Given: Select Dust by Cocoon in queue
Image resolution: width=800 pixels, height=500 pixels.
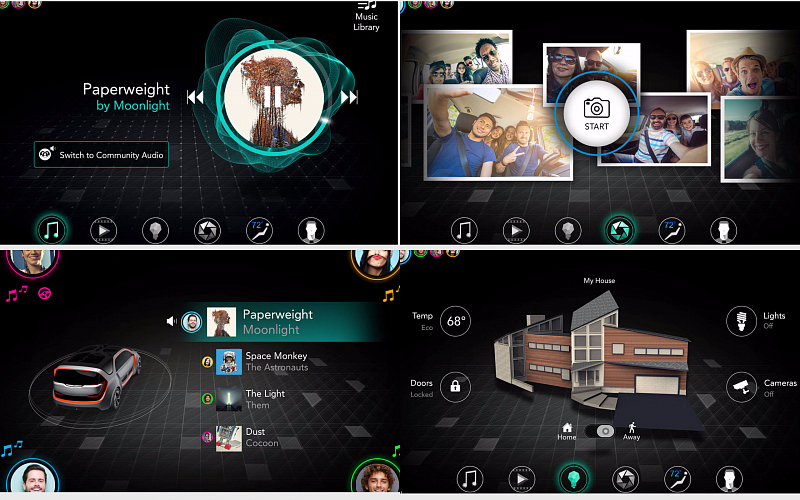Looking at the screenshot, I should (x=241, y=437).
